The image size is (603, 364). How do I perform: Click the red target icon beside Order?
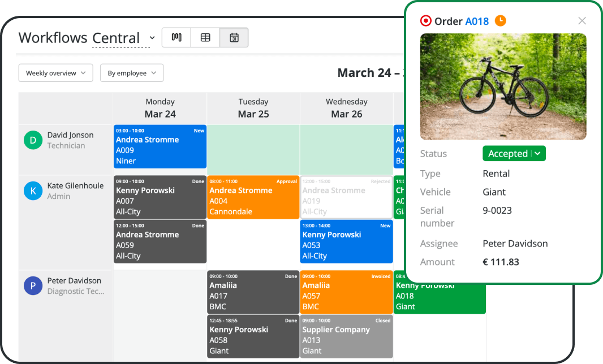(x=426, y=21)
